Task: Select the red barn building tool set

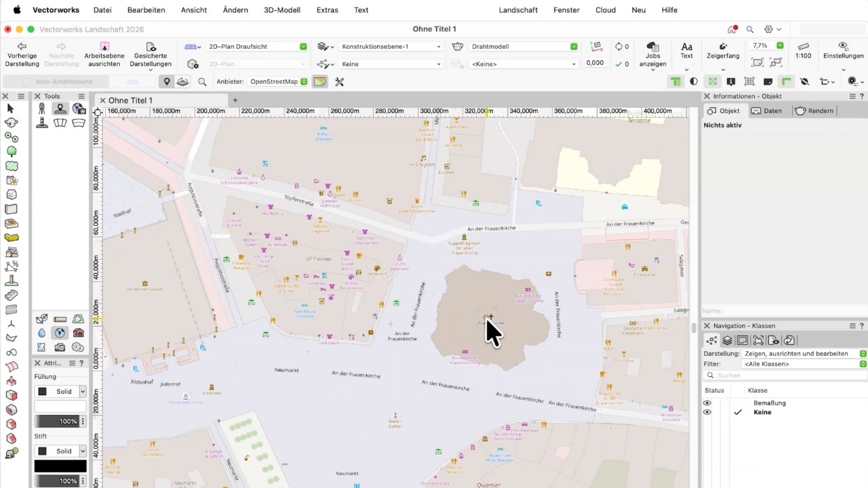Action: tap(78, 333)
